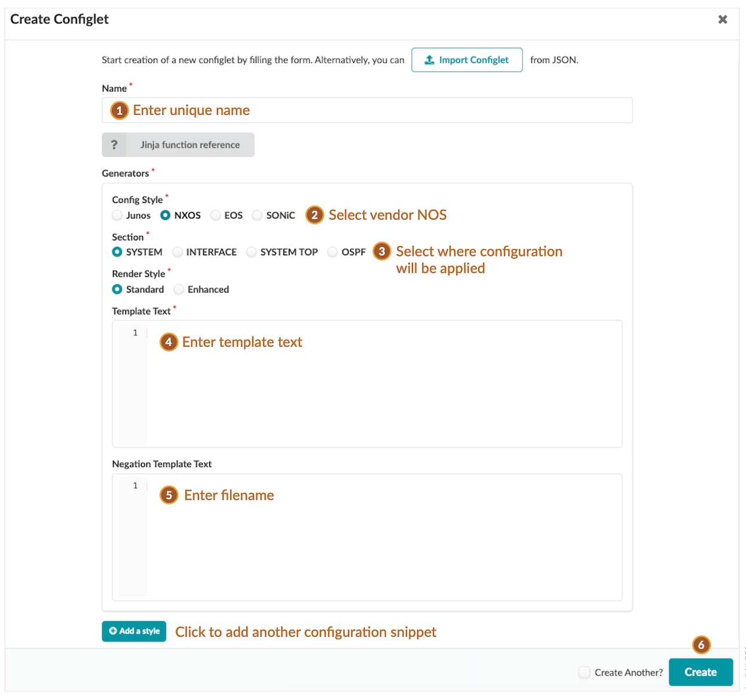
Task: Select the INTERFACE section option
Action: (x=178, y=252)
